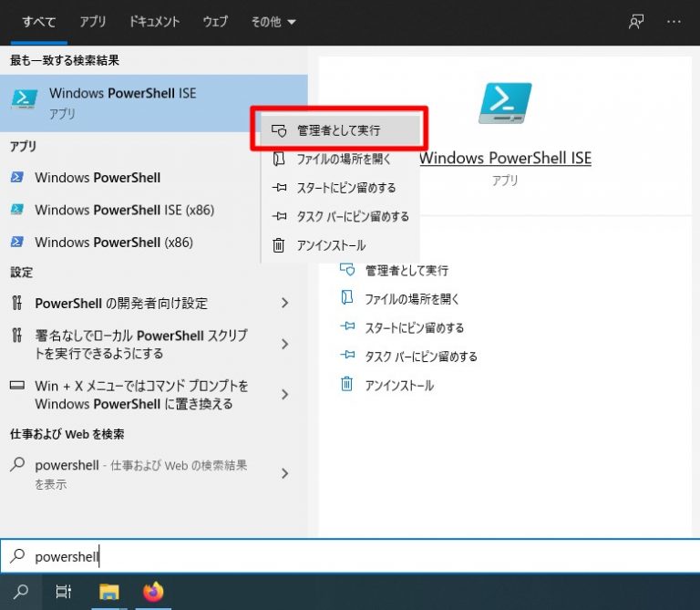The image size is (700, 610).
Task: Click the feedback person icon in header
Action: [635, 22]
